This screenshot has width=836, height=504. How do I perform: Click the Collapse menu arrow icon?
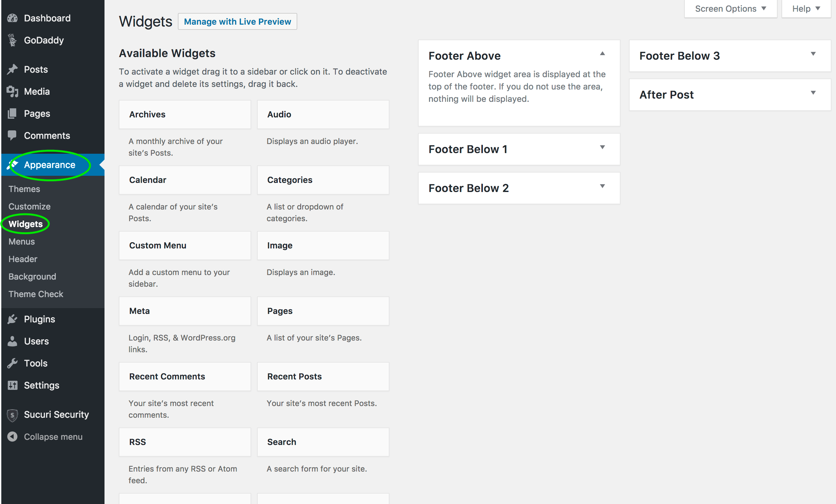pyautogui.click(x=13, y=437)
